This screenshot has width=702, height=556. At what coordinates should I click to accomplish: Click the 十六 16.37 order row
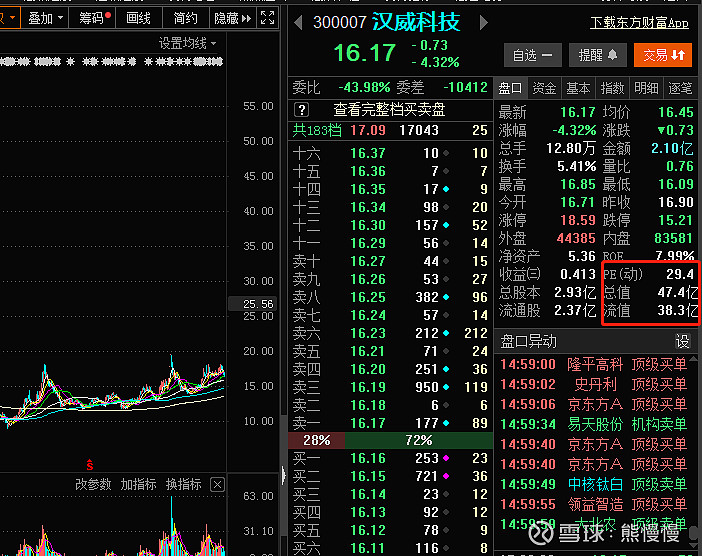click(x=390, y=154)
